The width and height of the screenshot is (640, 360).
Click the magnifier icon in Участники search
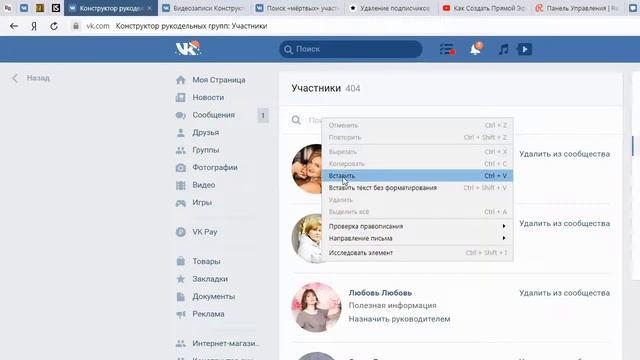pyautogui.click(x=296, y=120)
